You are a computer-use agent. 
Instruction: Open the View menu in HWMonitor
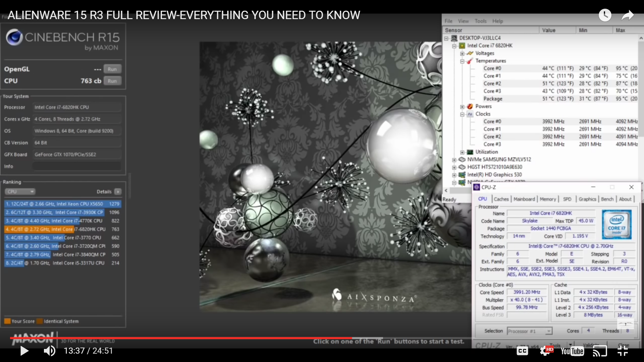[463, 21]
